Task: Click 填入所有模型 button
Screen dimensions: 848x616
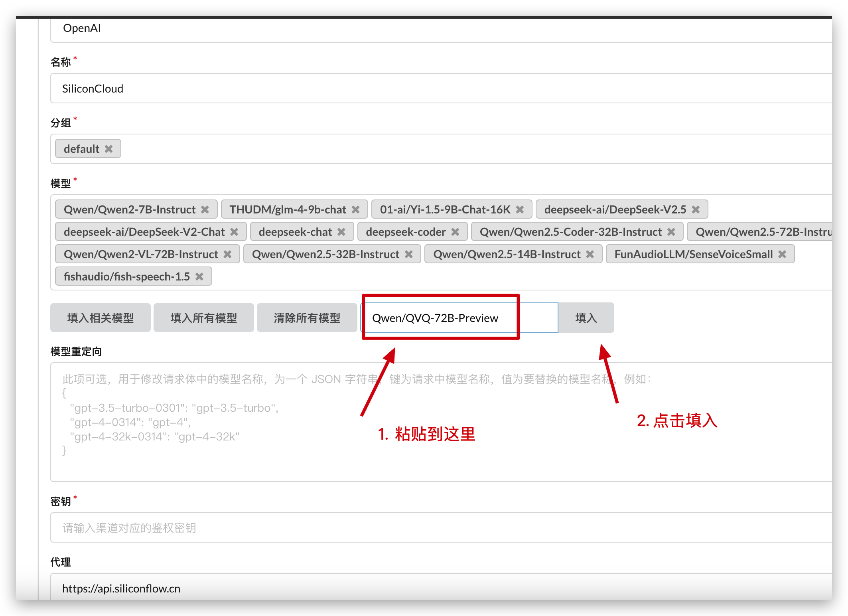Action: (203, 318)
